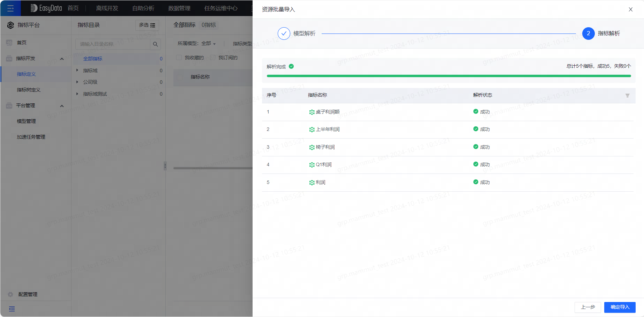
Task: Click the 确定导入 button
Action: pos(620,307)
